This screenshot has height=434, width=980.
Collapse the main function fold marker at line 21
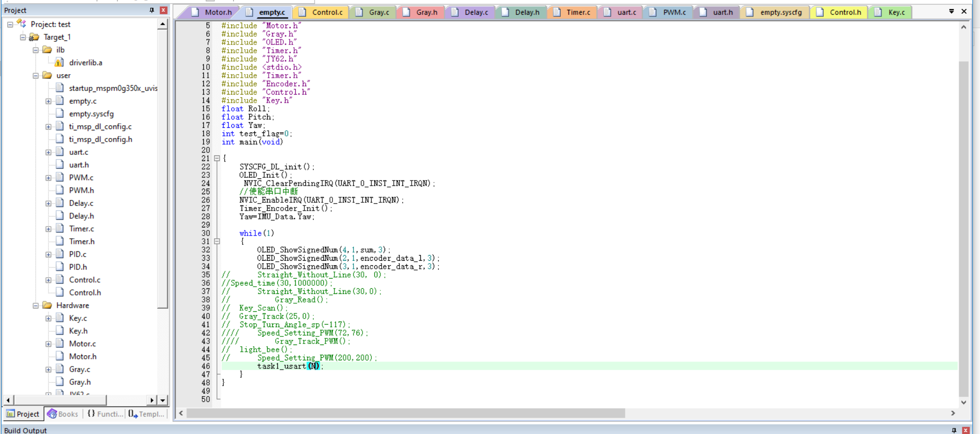pyautogui.click(x=217, y=158)
